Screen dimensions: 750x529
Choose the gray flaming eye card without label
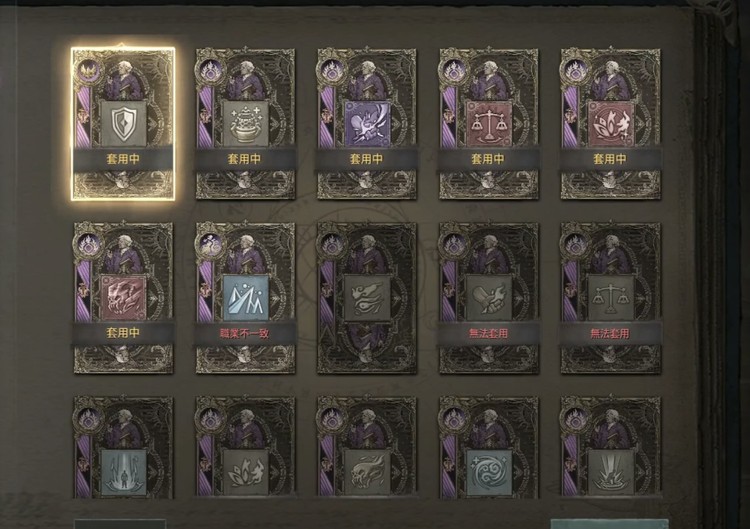367,298
